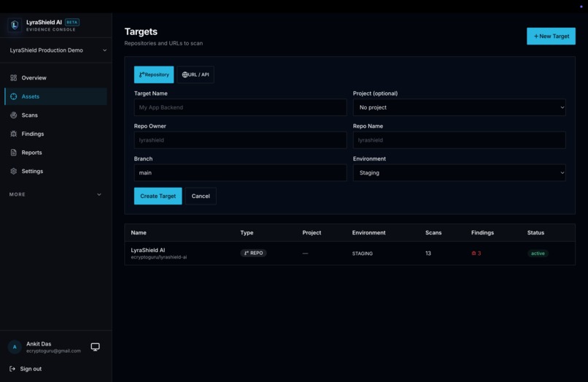The width and height of the screenshot is (588, 382).
Task: Click the BETA badge next to LyraShield AI
Action: (72, 22)
